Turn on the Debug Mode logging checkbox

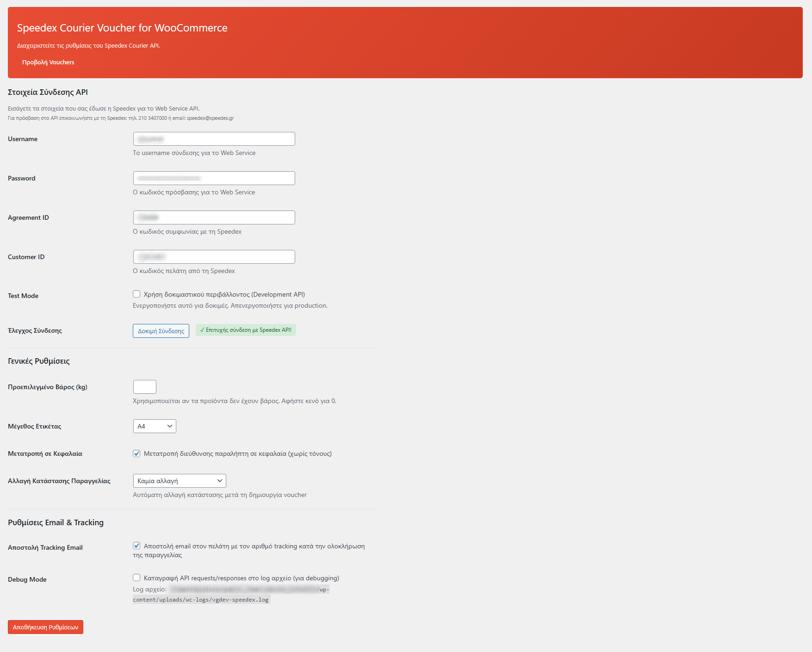point(136,578)
